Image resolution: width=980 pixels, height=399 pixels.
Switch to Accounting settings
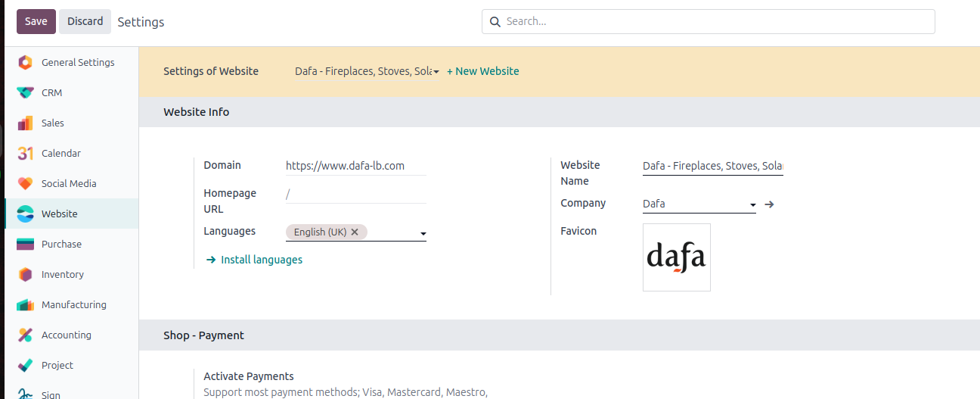tap(72, 335)
